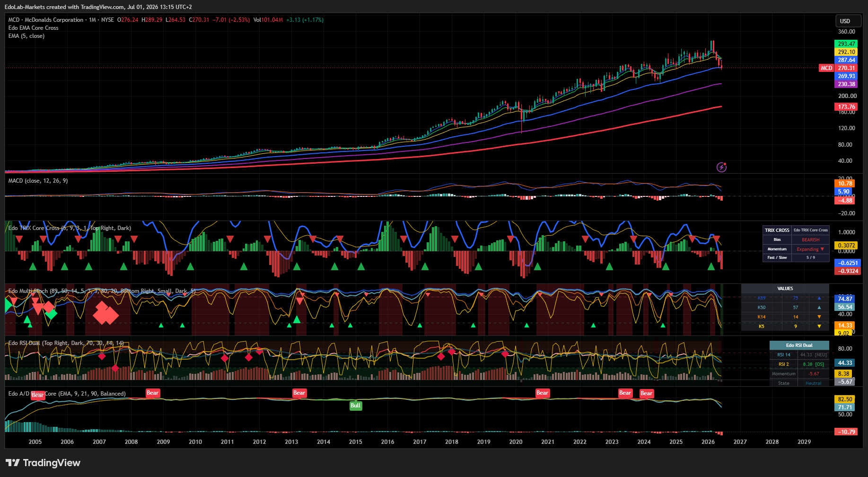Click the red -0.9324 TRIX value label
This screenshot has width=868, height=477.
pyautogui.click(x=847, y=271)
